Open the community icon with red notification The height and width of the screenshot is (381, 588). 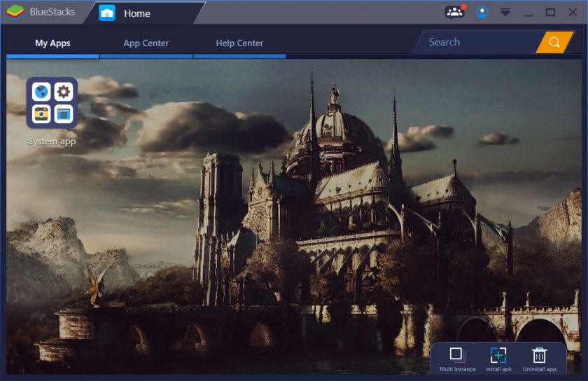pyautogui.click(x=454, y=12)
